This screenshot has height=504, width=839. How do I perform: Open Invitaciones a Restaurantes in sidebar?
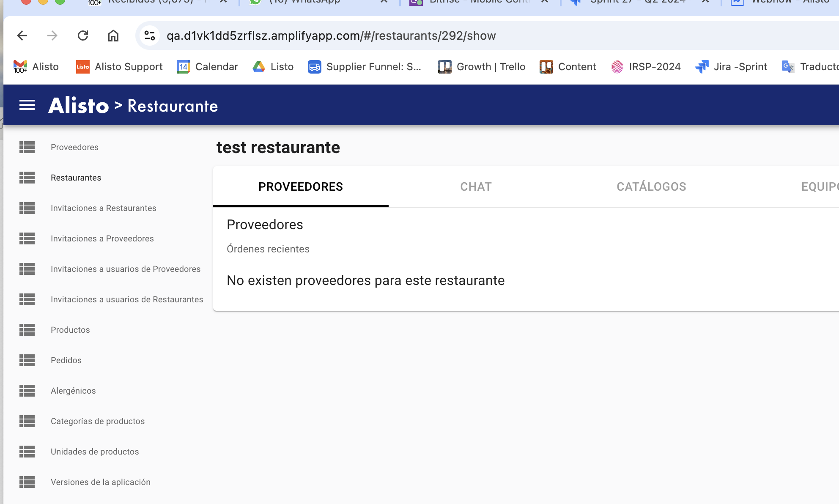coord(103,208)
